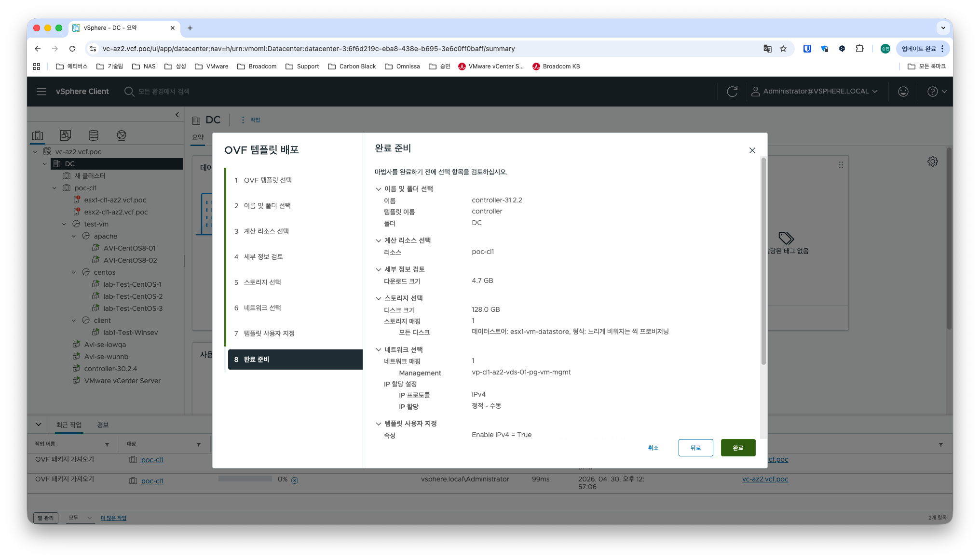Select the VMs and Templates inventory icon
This screenshot has width=980, height=560.
point(66,135)
